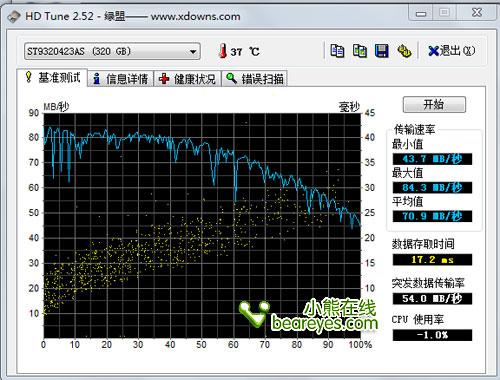Click the 数据存取时间 access time label

(x=423, y=244)
